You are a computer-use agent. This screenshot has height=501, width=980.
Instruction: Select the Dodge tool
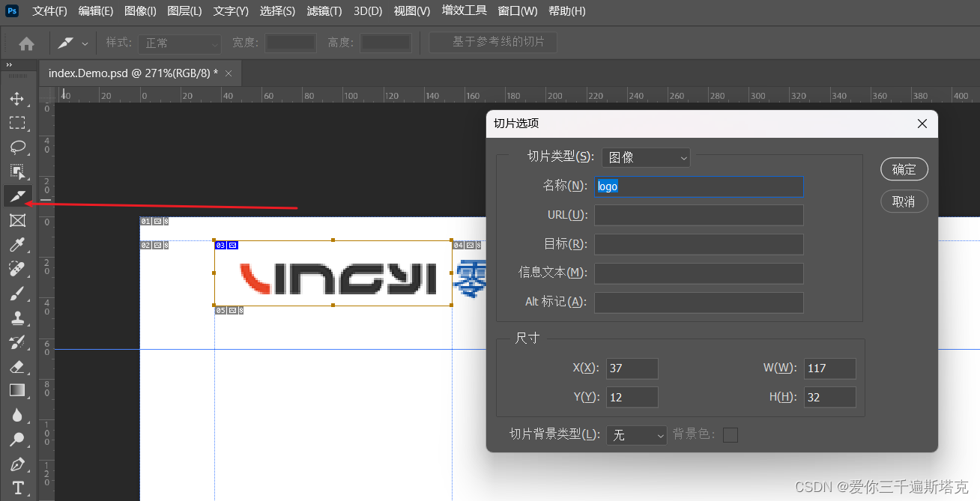tap(17, 439)
